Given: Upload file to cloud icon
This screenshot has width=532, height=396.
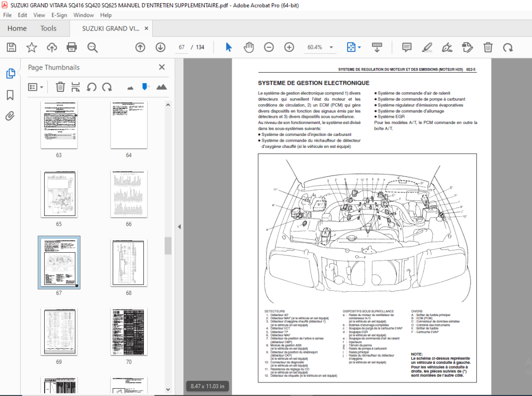Looking at the screenshot, I should coord(51,47).
